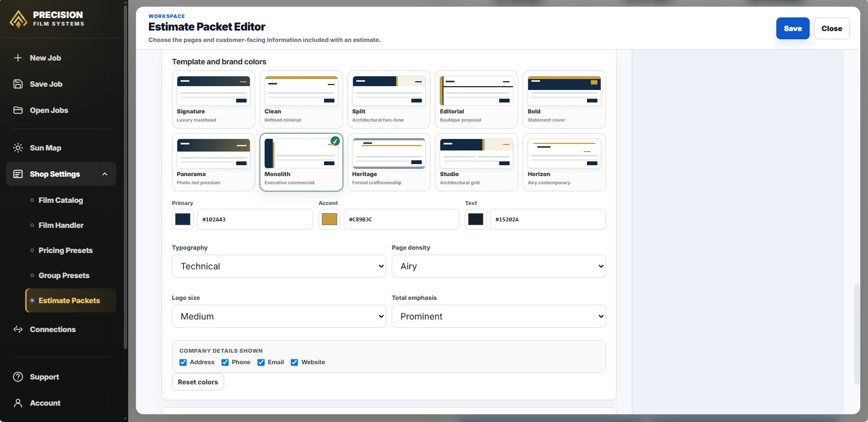Click the Primary hex input #102A43
This screenshot has width=868, height=422.
pyautogui.click(x=255, y=219)
